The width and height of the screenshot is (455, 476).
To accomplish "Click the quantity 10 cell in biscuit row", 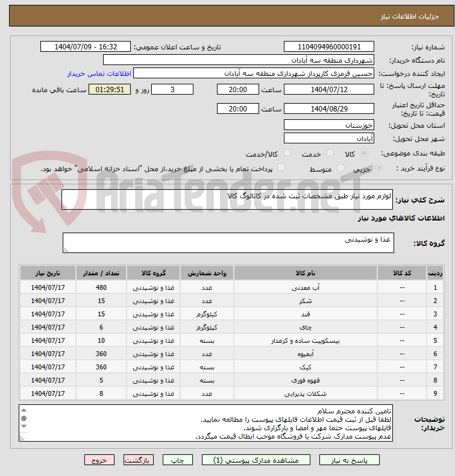I will [x=101, y=340].
